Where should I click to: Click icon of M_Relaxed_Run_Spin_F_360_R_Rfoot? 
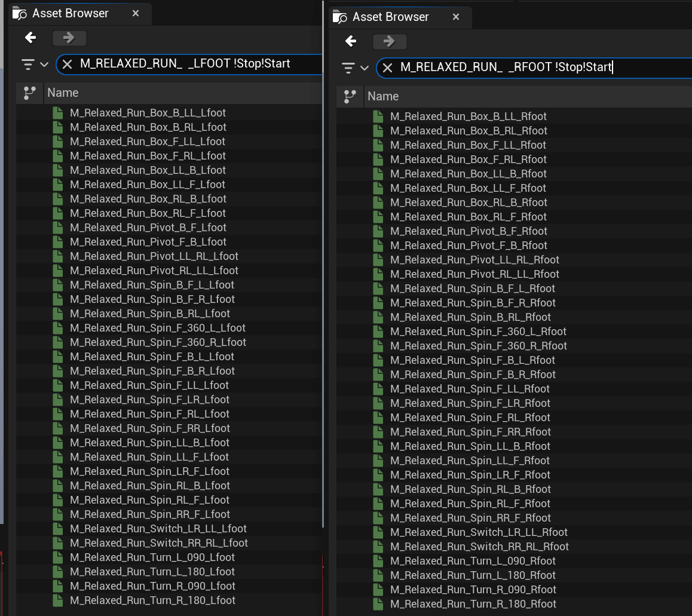(x=378, y=346)
